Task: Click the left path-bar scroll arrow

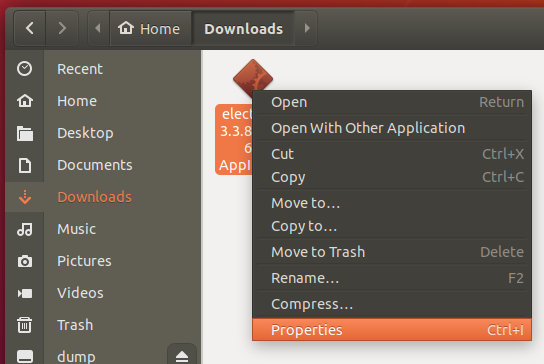Action: point(99,28)
